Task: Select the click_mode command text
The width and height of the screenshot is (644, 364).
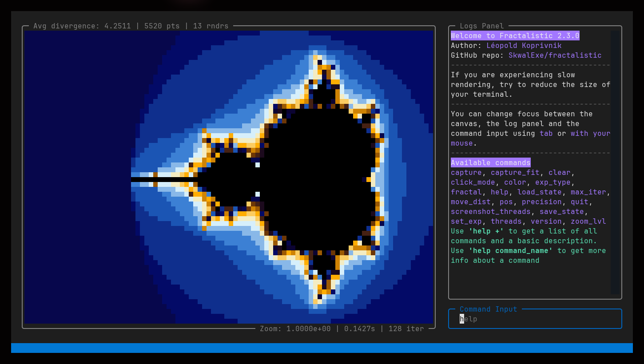Action: click(473, 182)
